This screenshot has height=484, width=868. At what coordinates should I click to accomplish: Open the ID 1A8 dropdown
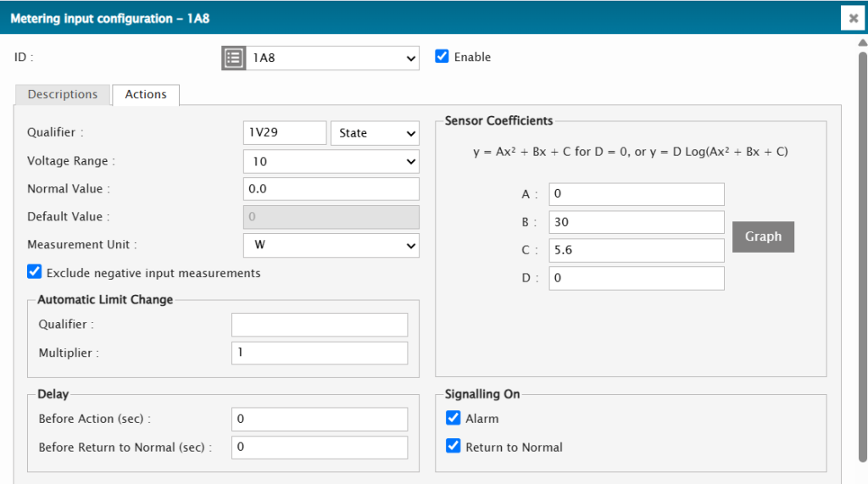332,58
